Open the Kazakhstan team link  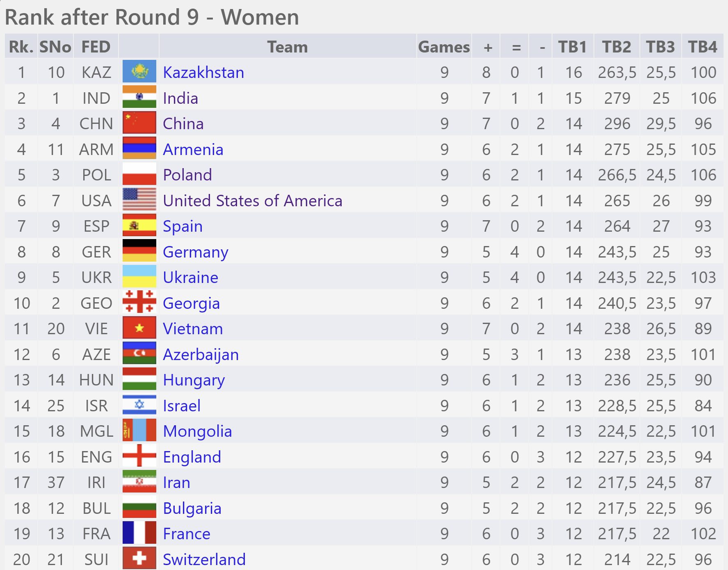203,73
